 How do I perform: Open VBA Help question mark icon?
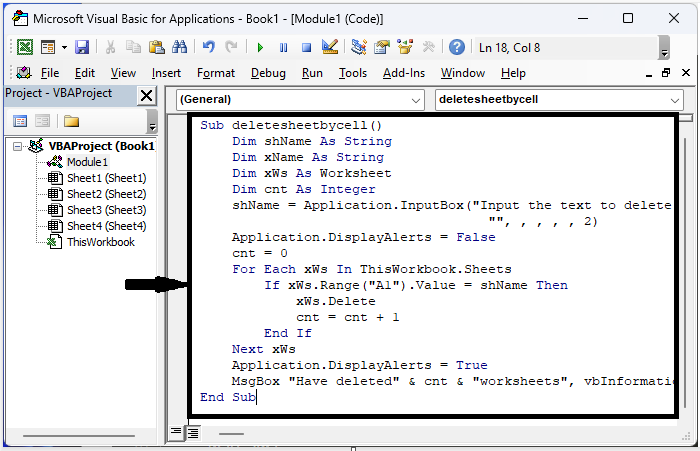[457, 47]
